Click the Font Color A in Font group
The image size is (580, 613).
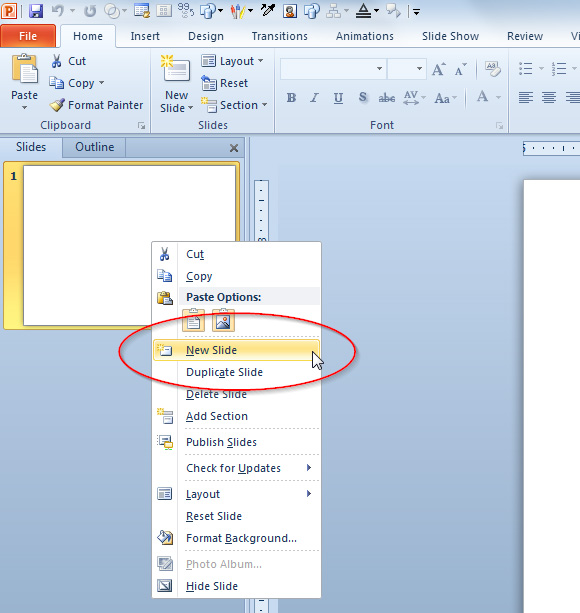[483, 97]
